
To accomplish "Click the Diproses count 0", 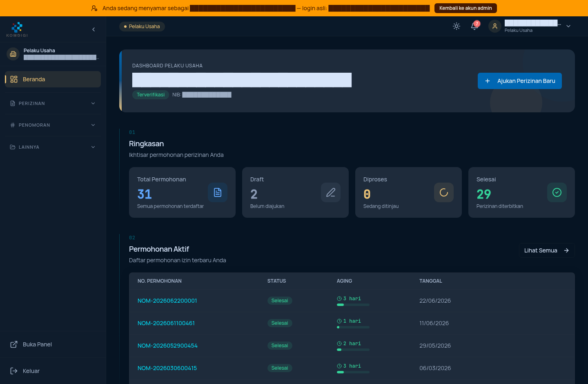I will point(367,194).
